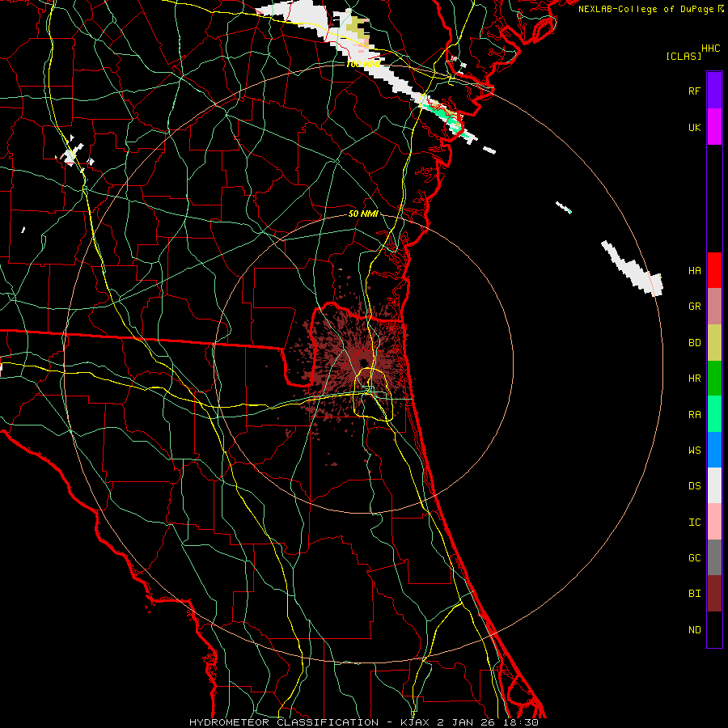Select the GR legend color block
Viewport: 728px width, 728px height.
714,307
